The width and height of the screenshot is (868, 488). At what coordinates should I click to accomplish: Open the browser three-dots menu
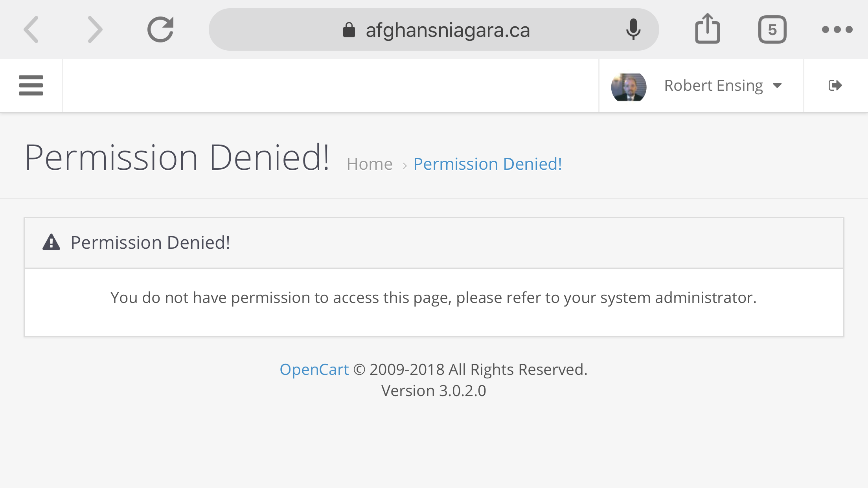click(837, 29)
